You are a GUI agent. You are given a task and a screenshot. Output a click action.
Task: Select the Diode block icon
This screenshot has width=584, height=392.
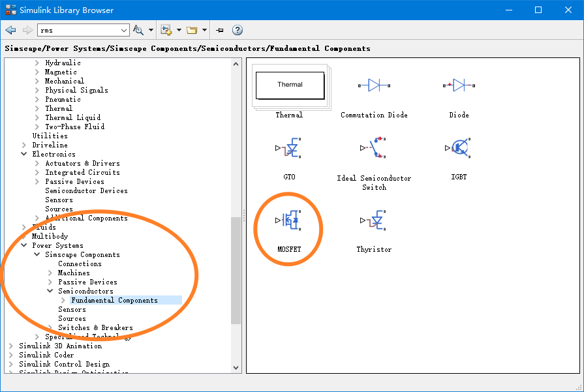(459, 85)
